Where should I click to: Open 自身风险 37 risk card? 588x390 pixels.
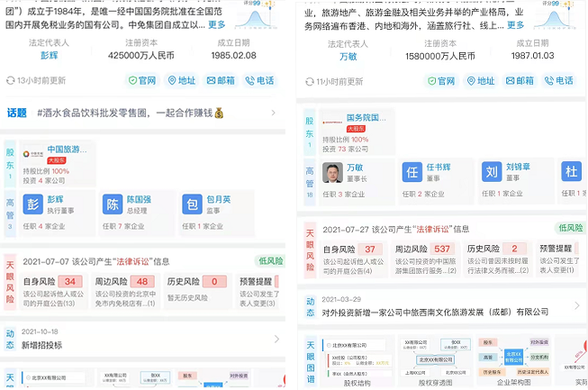(x=353, y=259)
